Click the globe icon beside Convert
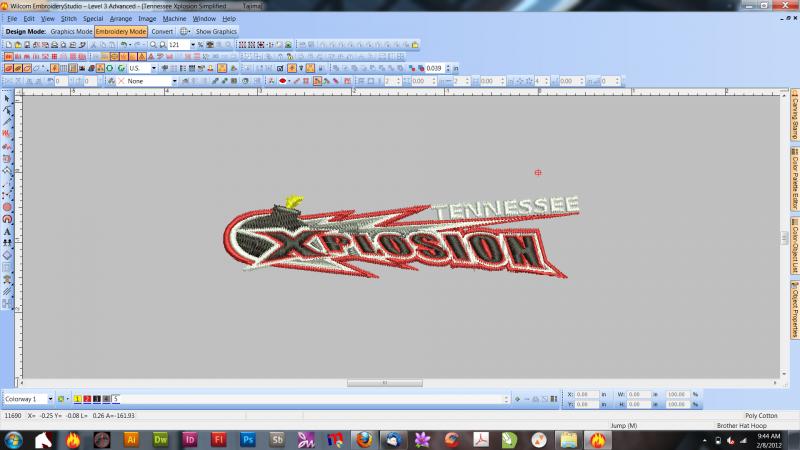The width and height of the screenshot is (800, 450). point(184,32)
